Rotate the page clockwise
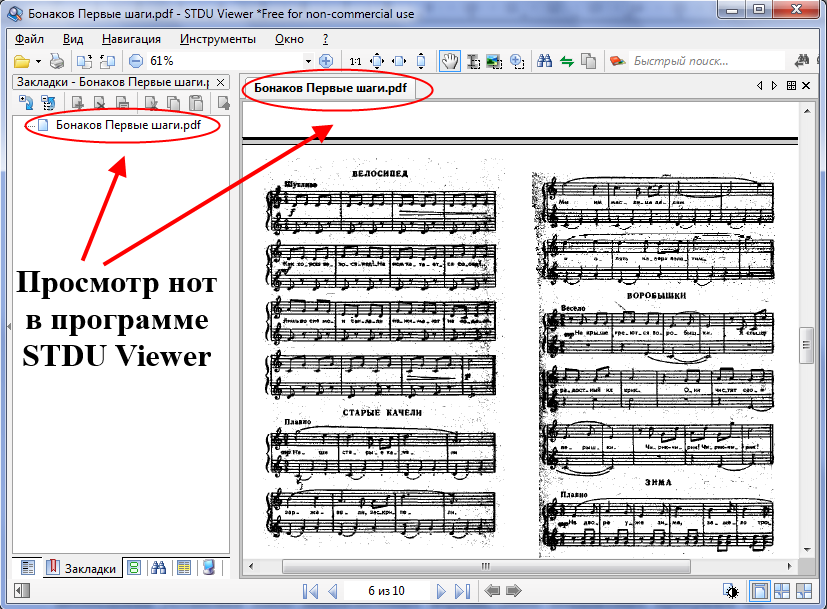Image resolution: width=827 pixels, height=609 pixels. click(x=84, y=62)
